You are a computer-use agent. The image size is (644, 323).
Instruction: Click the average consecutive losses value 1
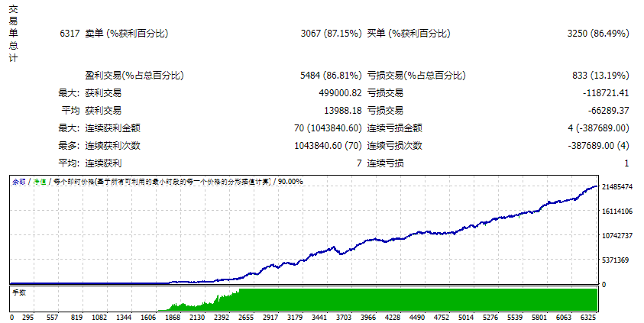tap(626, 163)
